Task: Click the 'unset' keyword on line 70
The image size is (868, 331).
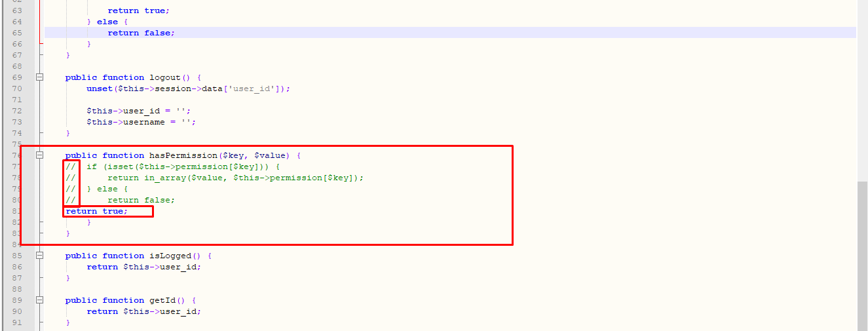Action: click(x=100, y=88)
